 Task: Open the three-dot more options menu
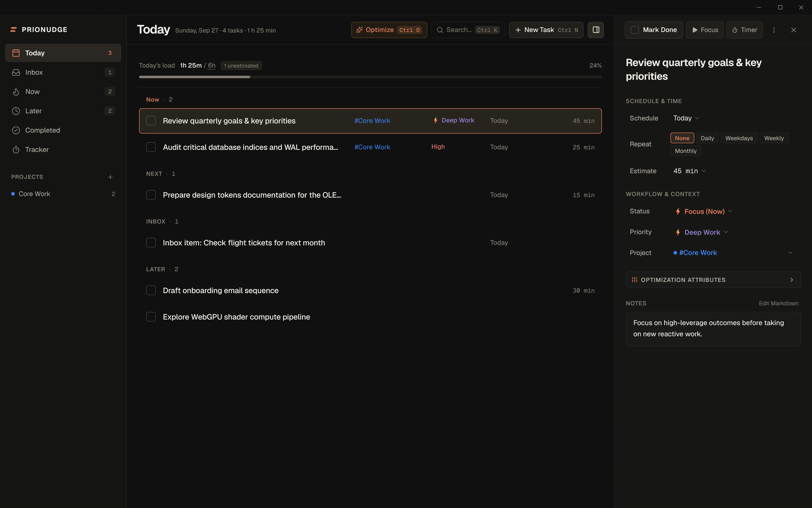click(774, 30)
